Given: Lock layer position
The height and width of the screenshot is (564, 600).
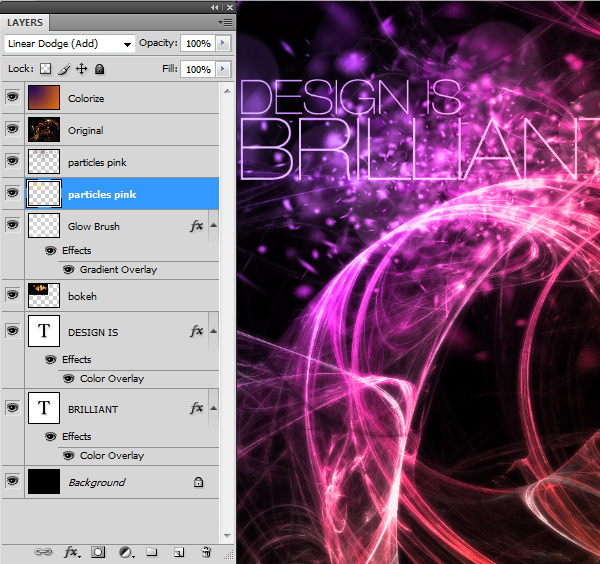Looking at the screenshot, I should pos(82,69).
